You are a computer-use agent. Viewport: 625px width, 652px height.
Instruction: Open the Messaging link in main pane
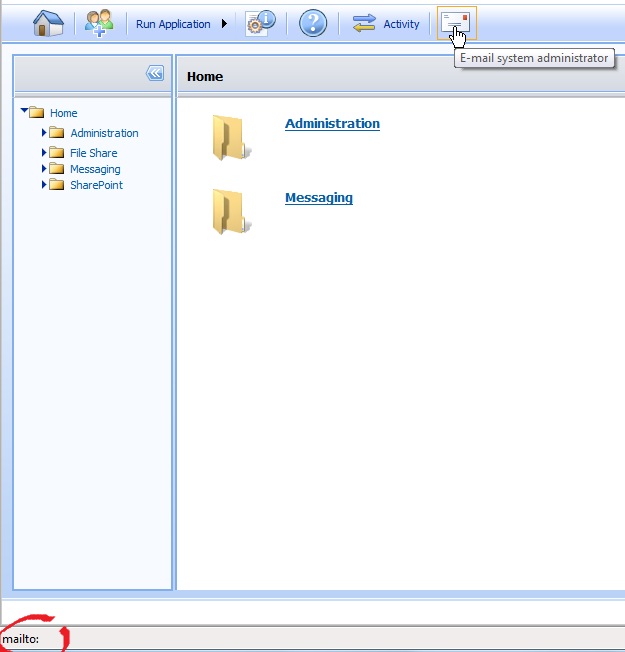318,198
